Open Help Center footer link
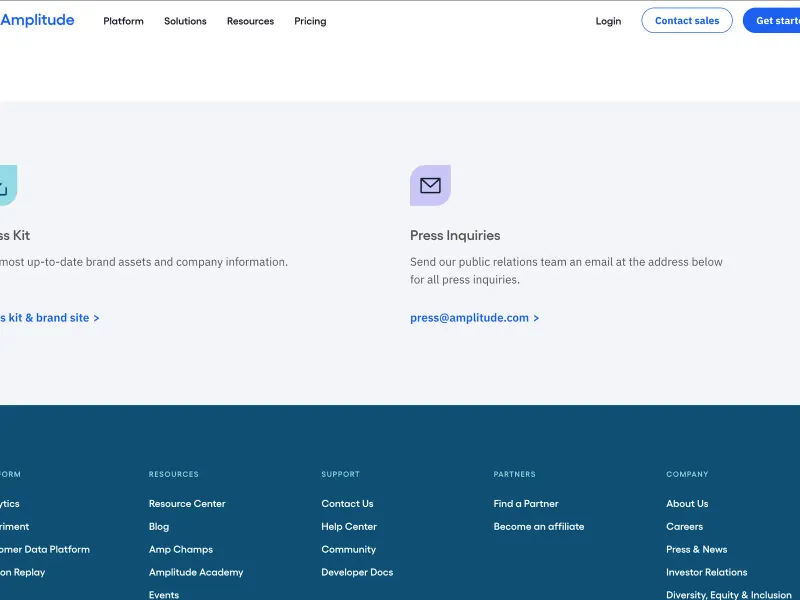Image resolution: width=800 pixels, height=600 pixels. coord(349,527)
